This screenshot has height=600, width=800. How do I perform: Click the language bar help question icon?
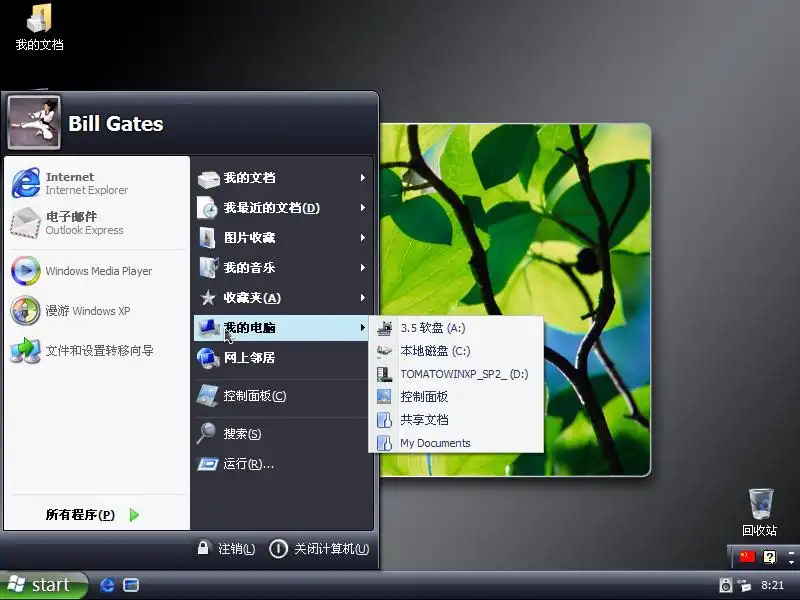pyautogui.click(x=769, y=557)
